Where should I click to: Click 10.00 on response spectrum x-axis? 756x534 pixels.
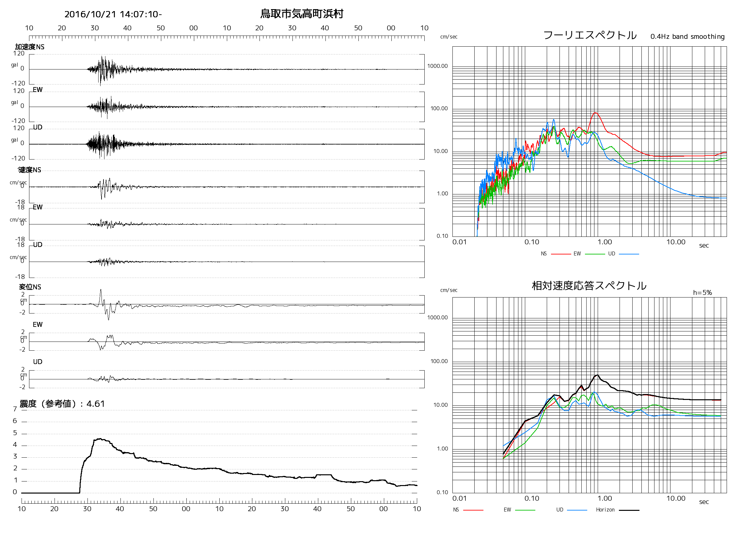click(x=676, y=499)
